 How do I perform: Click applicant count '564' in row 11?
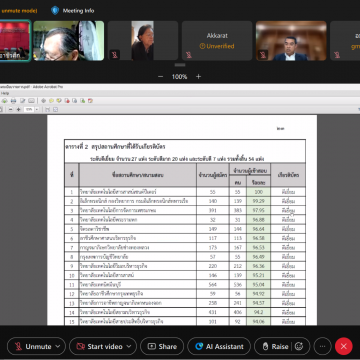(213, 285)
